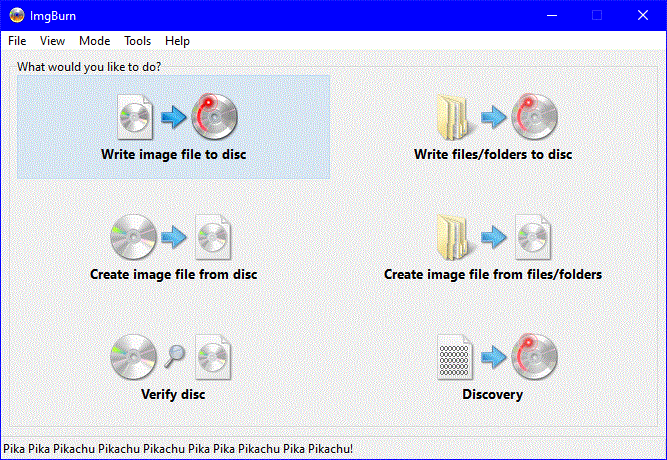Viewport: 667px width, 460px height.
Task: Click the disc icon in Create image file from disc
Action: tap(134, 237)
